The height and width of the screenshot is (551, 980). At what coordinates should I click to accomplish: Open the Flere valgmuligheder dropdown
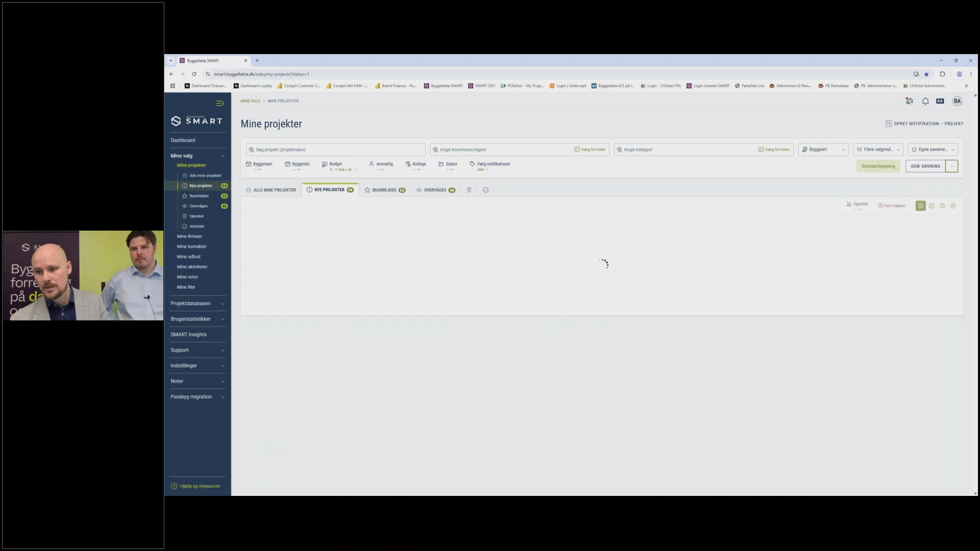(x=878, y=149)
